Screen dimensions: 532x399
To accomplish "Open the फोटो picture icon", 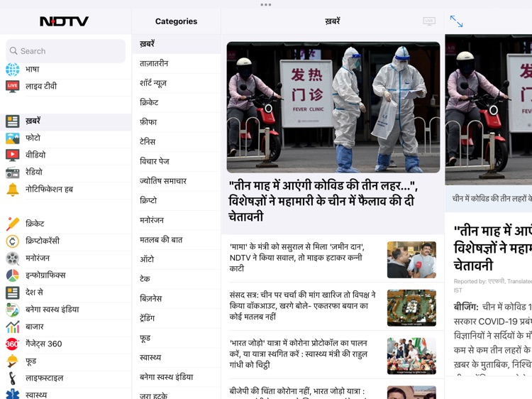I will click(13, 138).
